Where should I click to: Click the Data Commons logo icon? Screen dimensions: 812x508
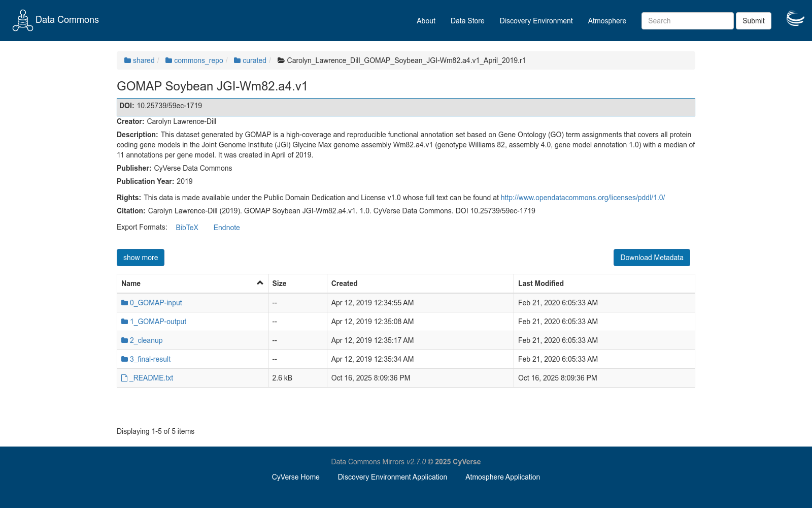point(22,20)
